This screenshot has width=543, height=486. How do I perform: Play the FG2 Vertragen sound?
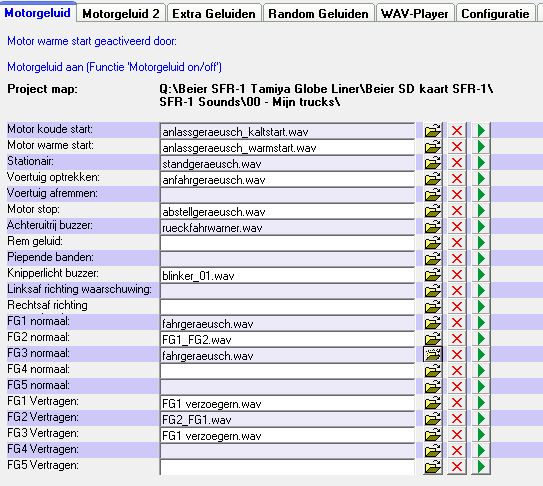pos(481,418)
